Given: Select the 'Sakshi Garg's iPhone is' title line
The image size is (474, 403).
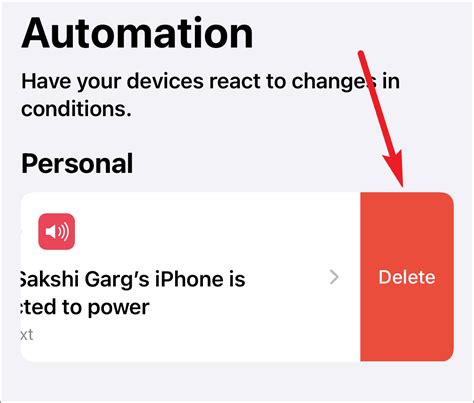Looking at the screenshot, I should (133, 279).
